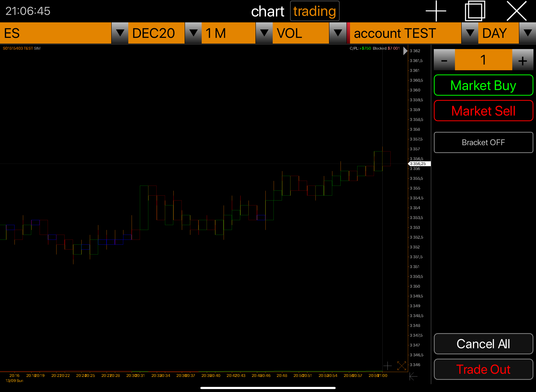Click the crosshair icon in chart corner
Viewport: 536px width, 392px height.
[387, 366]
